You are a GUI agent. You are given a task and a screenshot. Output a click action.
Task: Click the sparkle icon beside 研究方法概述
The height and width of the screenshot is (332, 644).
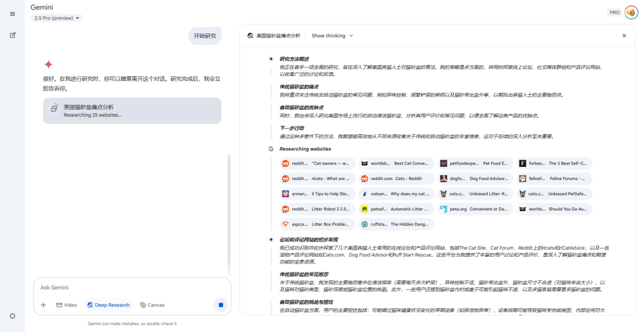coord(271,59)
